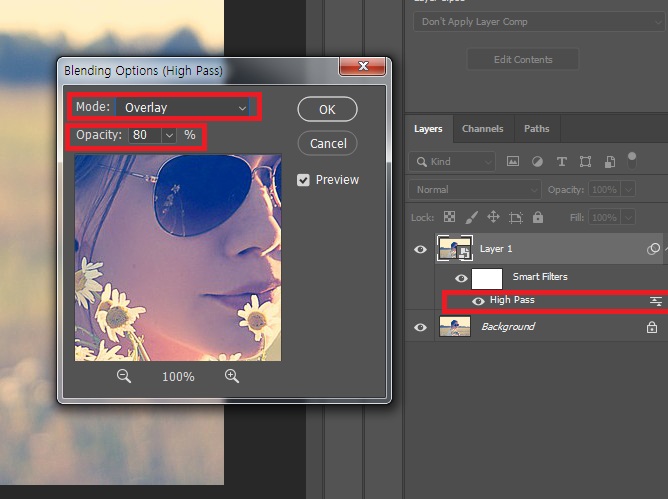
Task: Switch to the Paths tab
Action: [x=536, y=129]
